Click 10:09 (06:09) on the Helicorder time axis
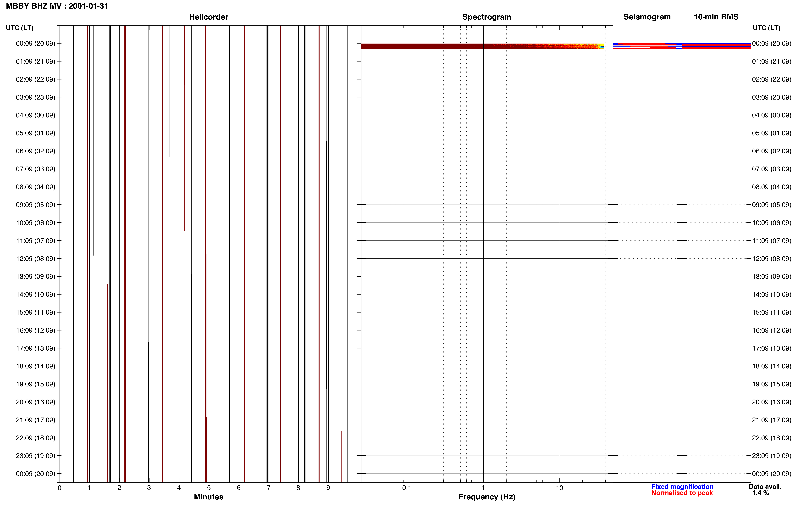Viewport: 812px width, 508px height. pos(36,223)
